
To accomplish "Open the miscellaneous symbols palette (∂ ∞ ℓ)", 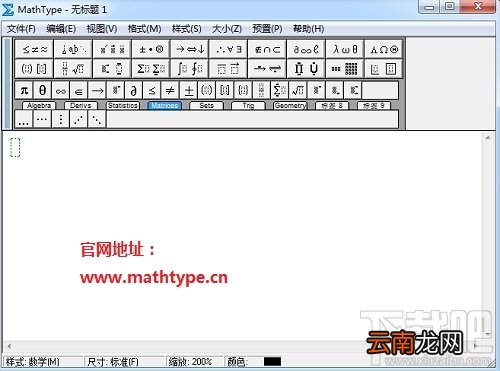I will 306,50.
